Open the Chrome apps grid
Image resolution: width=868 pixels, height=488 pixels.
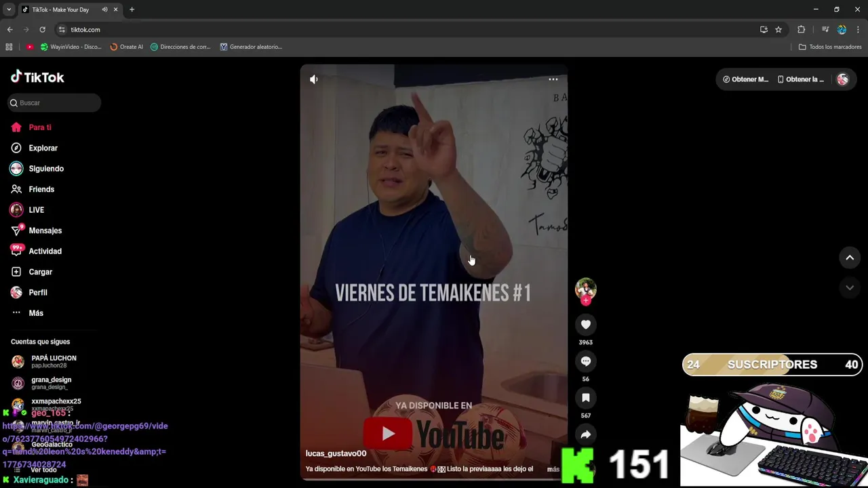[x=9, y=47]
